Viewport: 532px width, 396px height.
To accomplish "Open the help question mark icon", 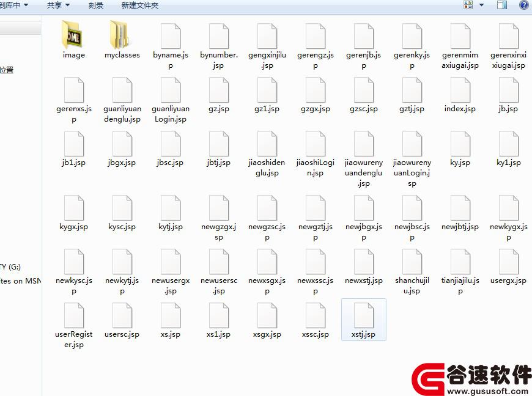I will tap(523, 5).
